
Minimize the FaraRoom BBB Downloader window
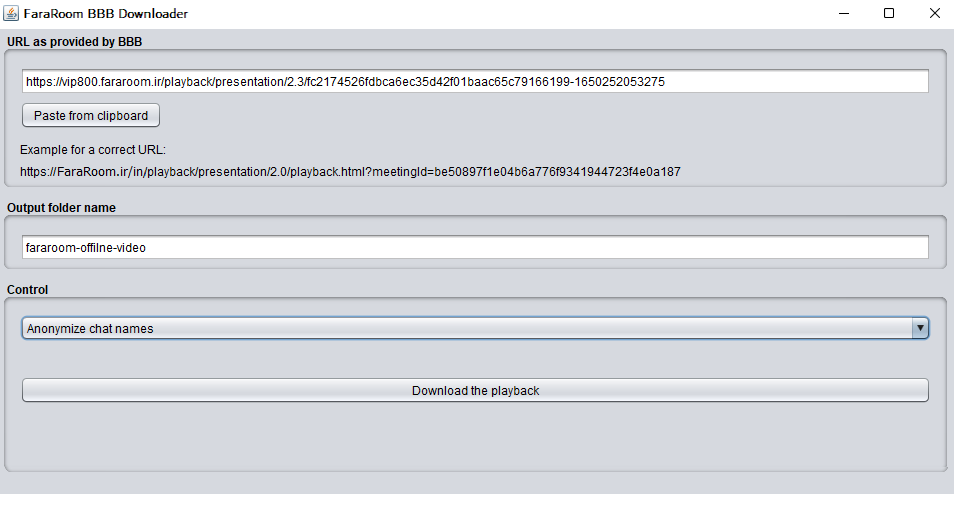pyautogui.click(x=841, y=14)
